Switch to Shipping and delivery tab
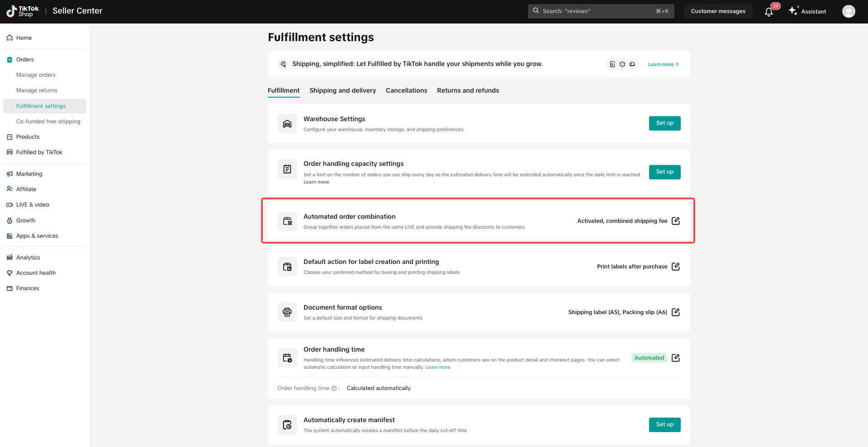Image resolution: width=868 pixels, height=447 pixels. point(342,90)
